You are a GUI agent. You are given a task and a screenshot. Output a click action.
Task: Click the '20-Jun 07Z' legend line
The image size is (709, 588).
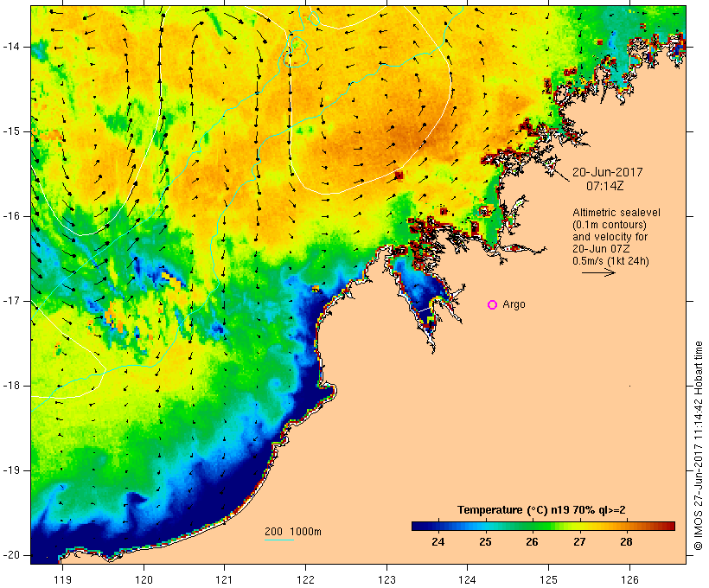click(x=601, y=249)
